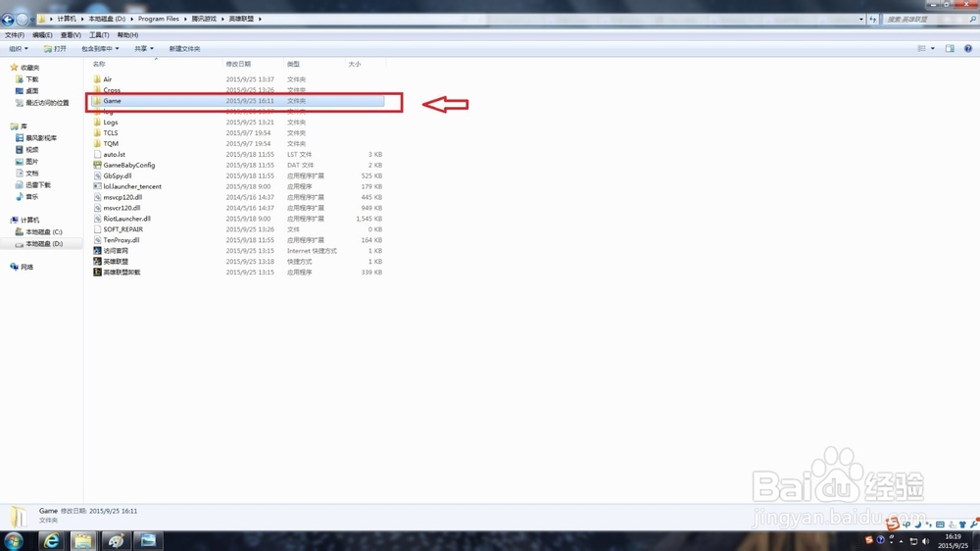The image size is (980, 551).
Task: Click the volume speaker icon in the tray
Action: [925, 541]
